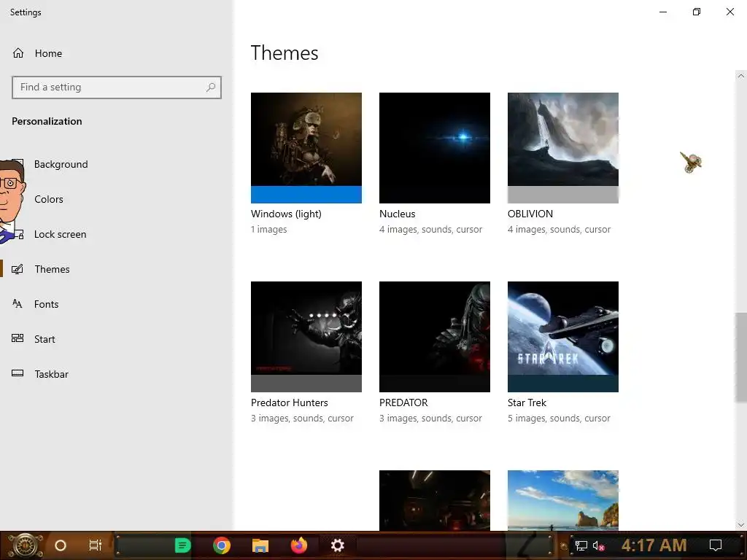Click the 'Star Trek' theme name
This screenshot has width=747, height=560.
527,402
